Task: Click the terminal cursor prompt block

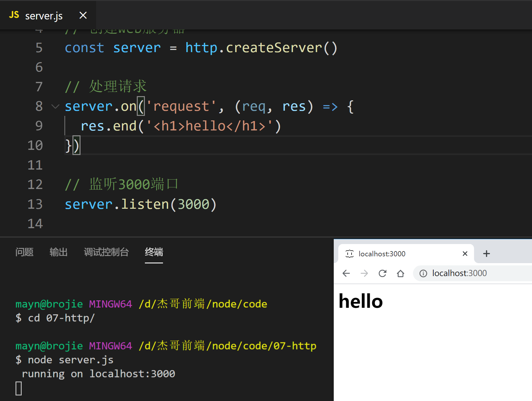Action: point(19,388)
